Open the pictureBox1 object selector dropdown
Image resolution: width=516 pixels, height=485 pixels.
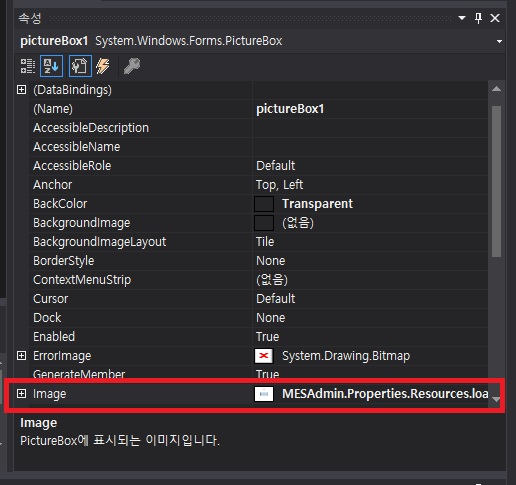[499, 41]
